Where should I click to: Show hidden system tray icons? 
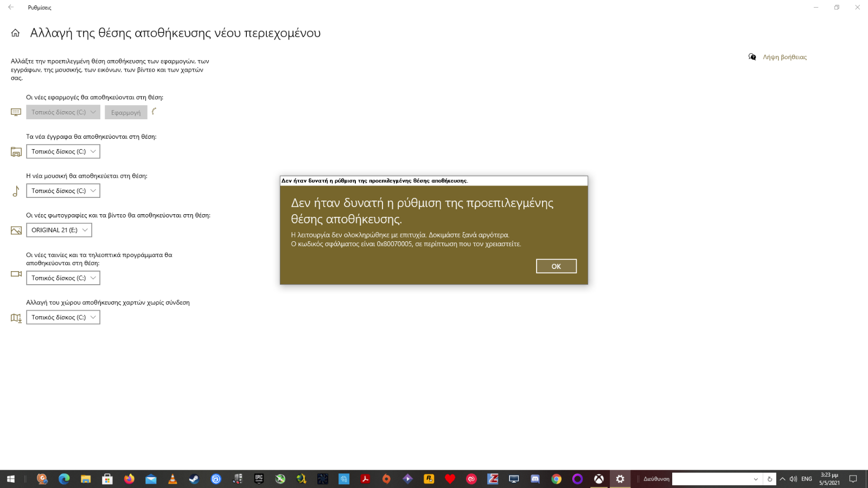[782, 479]
